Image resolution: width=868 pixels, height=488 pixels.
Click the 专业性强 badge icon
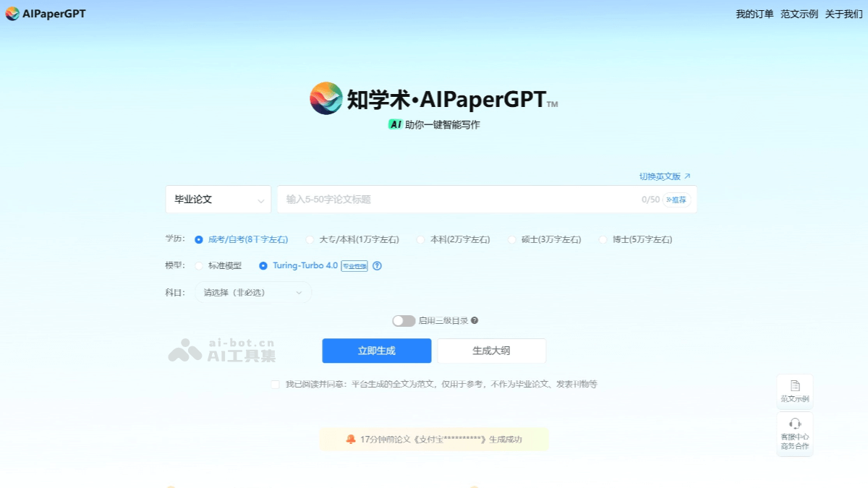[354, 266]
